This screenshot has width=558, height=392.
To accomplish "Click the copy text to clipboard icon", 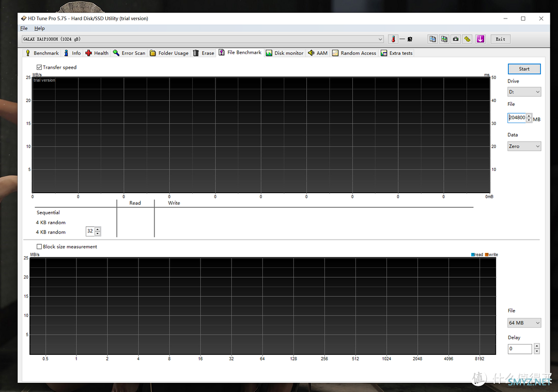I will coord(433,39).
